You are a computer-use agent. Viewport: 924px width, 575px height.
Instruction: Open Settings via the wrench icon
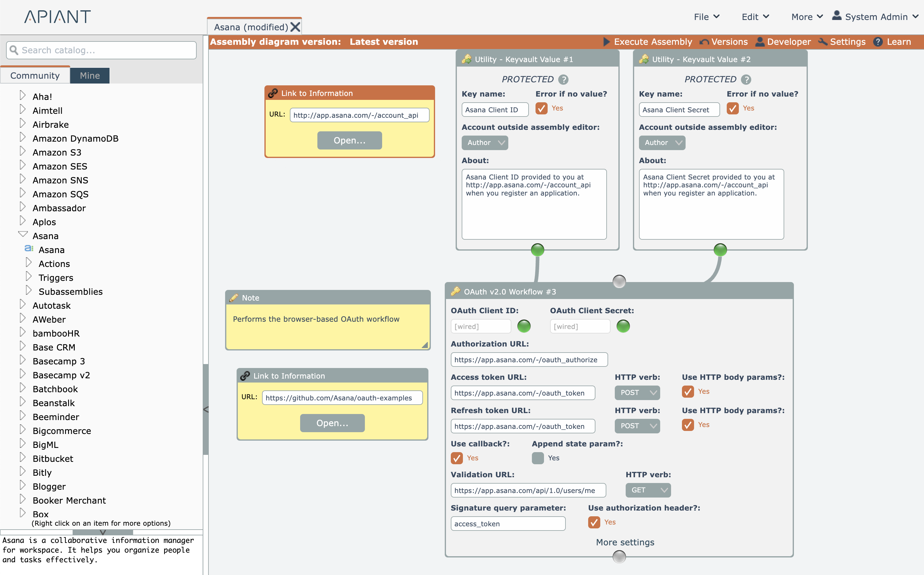(823, 42)
